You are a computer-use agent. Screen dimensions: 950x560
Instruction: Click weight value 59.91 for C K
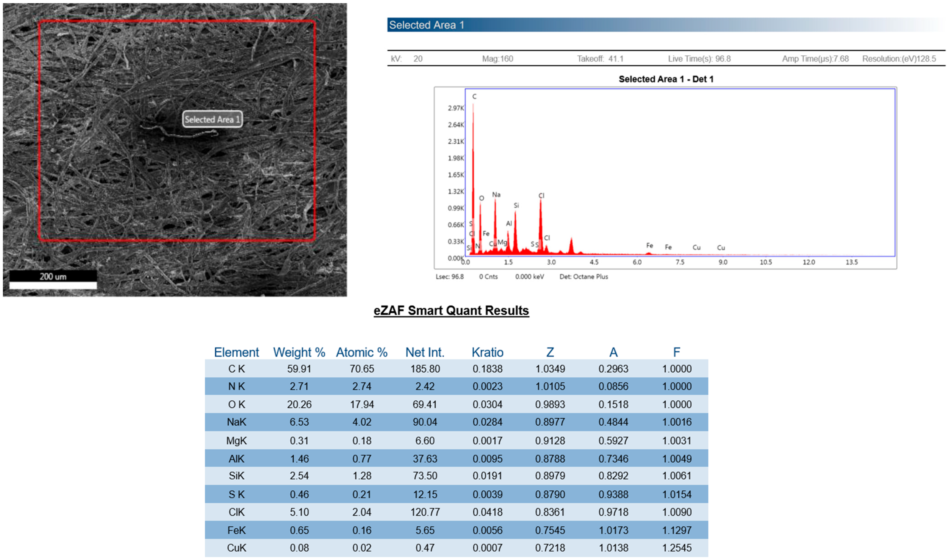pyautogui.click(x=299, y=369)
